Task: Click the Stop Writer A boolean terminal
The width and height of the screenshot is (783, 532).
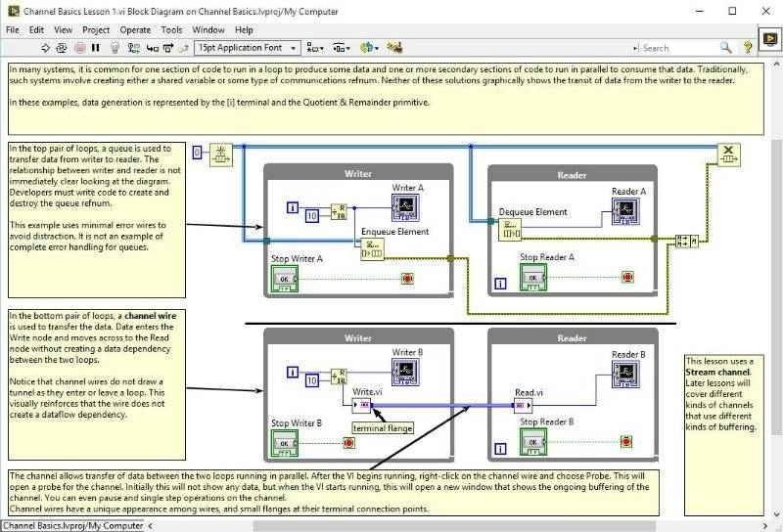Action: coord(285,279)
